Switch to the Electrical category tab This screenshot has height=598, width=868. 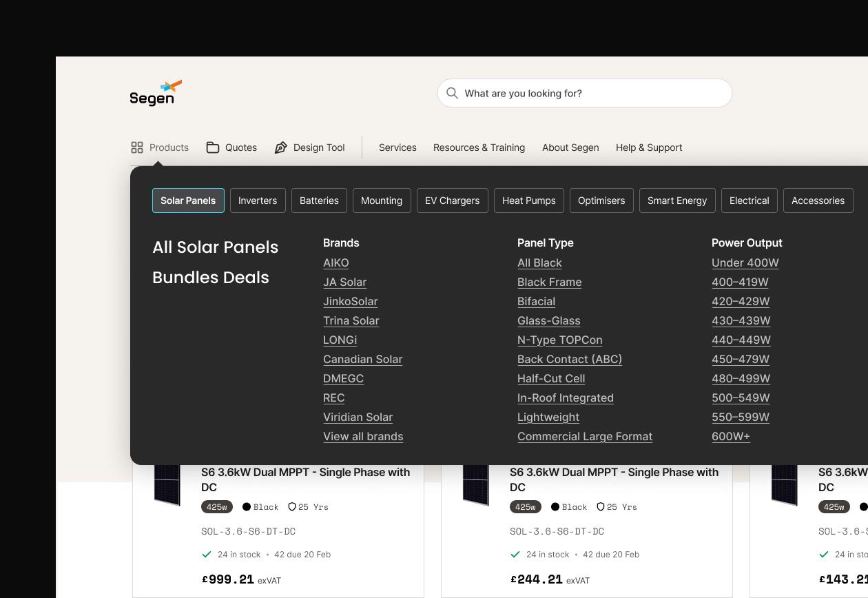[750, 200]
